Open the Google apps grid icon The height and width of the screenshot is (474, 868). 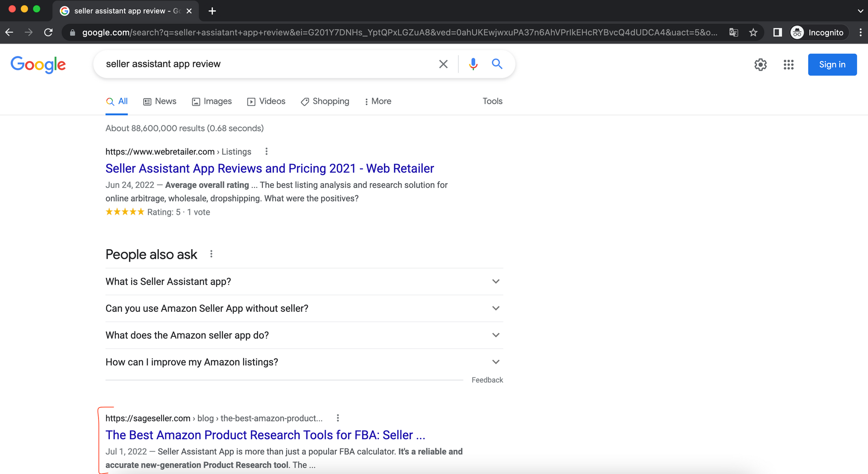point(789,65)
